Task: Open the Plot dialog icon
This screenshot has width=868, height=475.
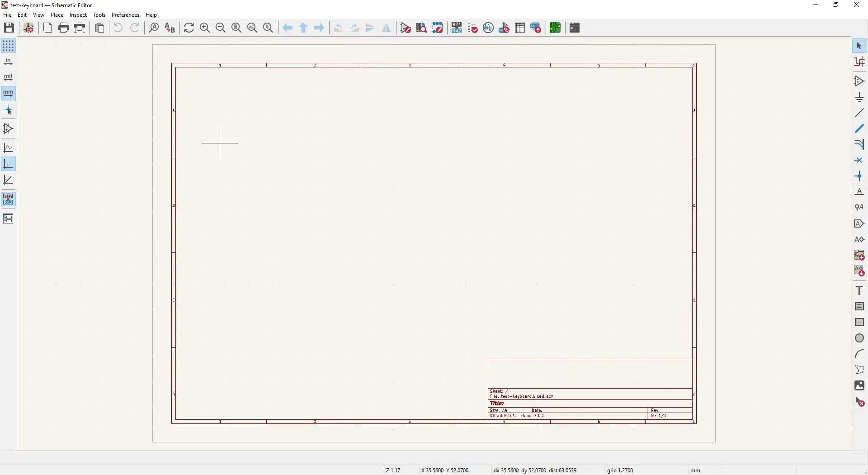Action: [x=80, y=28]
